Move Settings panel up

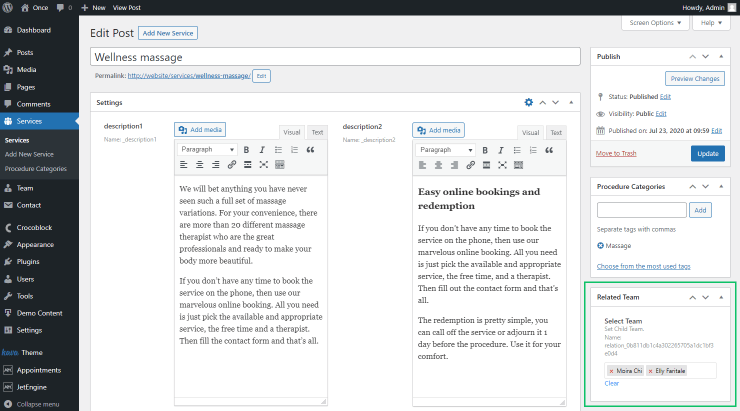(543, 102)
